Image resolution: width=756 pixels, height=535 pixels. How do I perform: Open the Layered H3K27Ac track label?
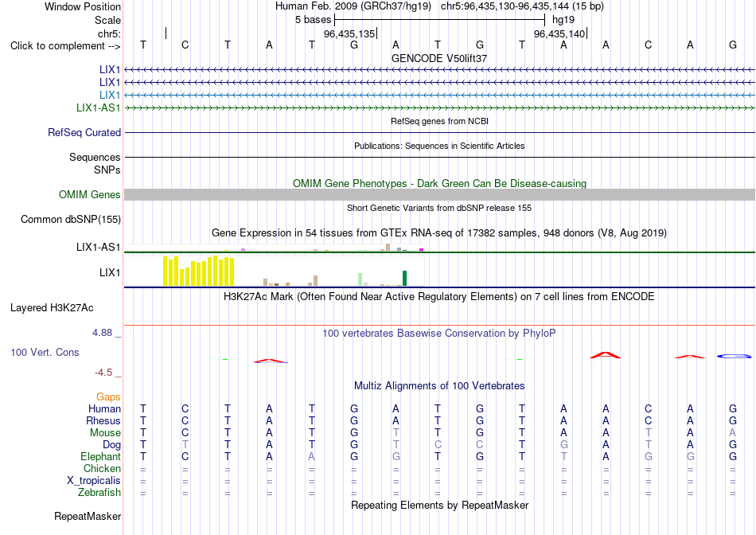(x=52, y=308)
